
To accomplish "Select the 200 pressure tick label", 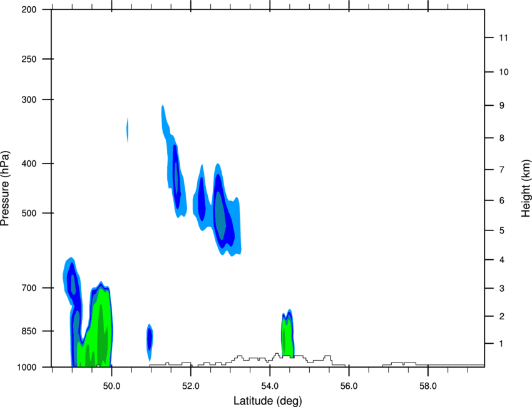I will (x=29, y=9).
